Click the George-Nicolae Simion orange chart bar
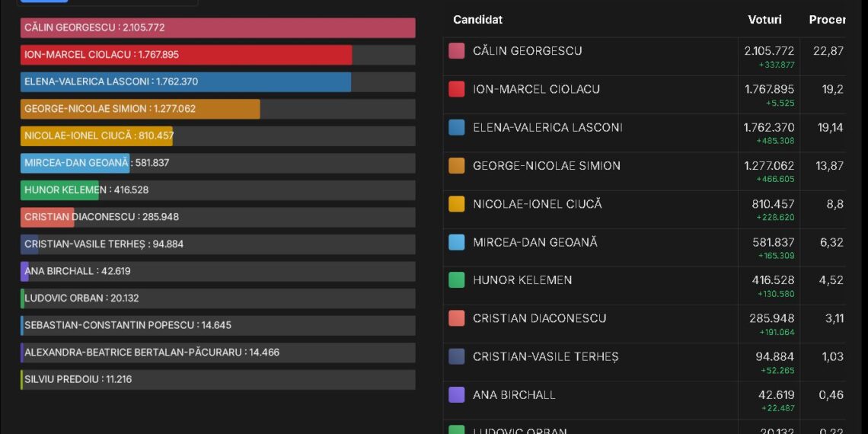The image size is (868, 434). coord(140,109)
